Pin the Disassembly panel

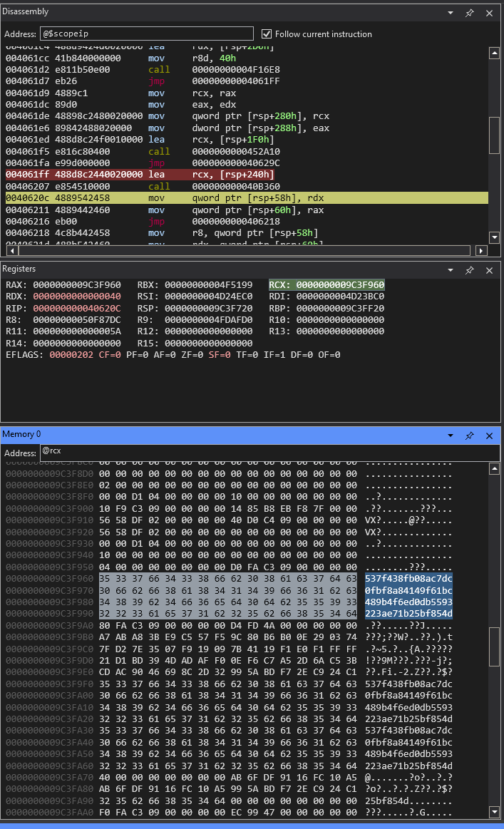[469, 13]
